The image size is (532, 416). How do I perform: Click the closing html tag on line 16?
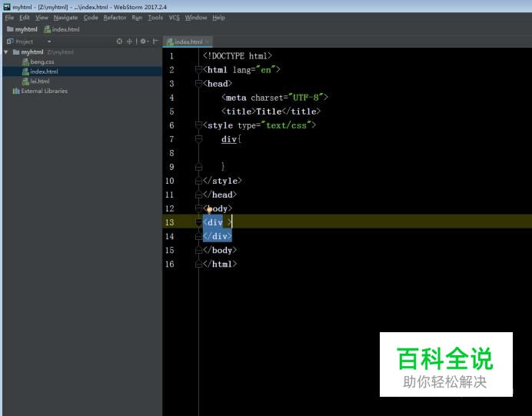[220, 264]
